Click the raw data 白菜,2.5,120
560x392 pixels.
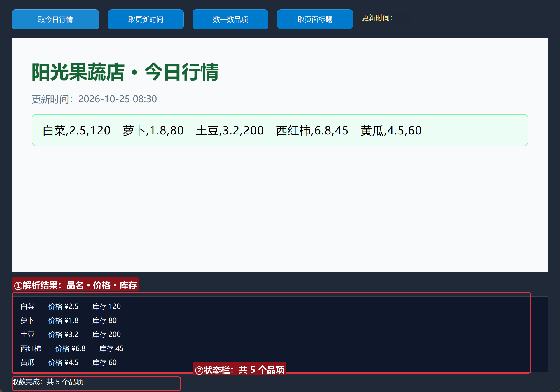77,130
